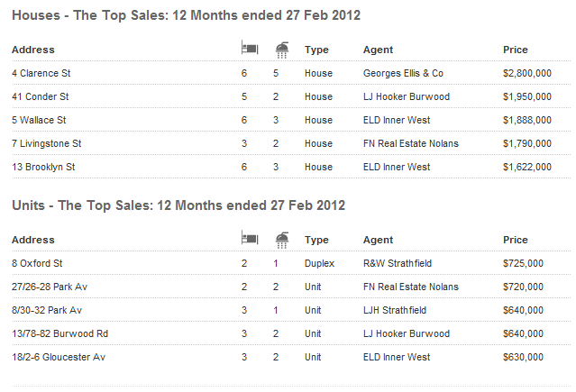Screen dimensions: 576x392
Task: Click the 13/78-82 Burwood Rd address
Action: click(59, 333)
